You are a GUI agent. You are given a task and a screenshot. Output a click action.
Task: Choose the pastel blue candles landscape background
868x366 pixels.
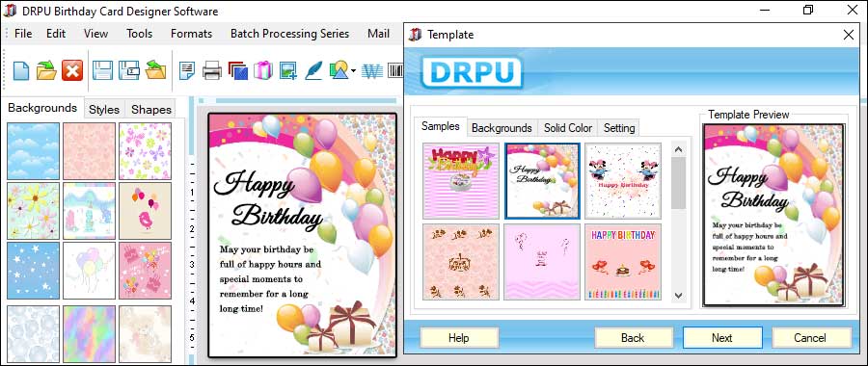[89, 211]
